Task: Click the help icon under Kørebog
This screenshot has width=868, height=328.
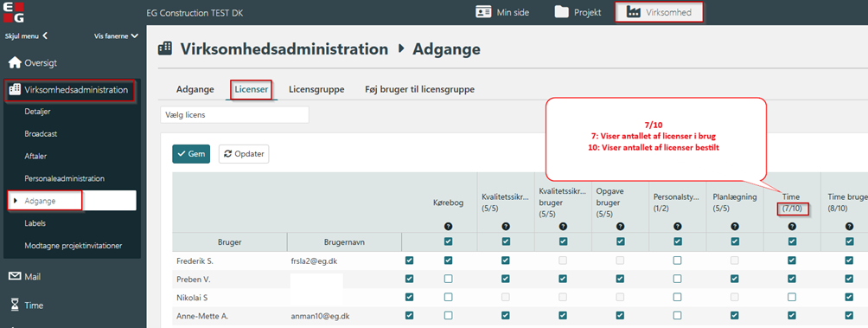Action: 448,226
